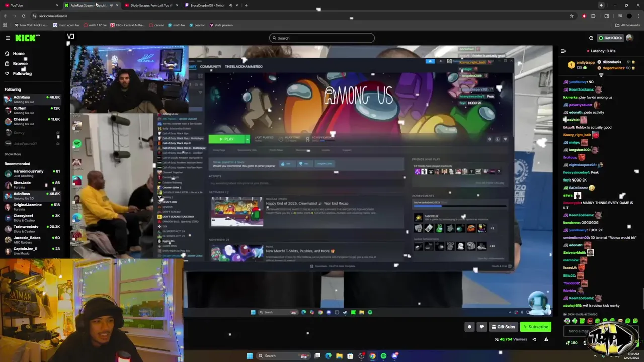Open Browse in Kick sidebar

coord(20,63)
